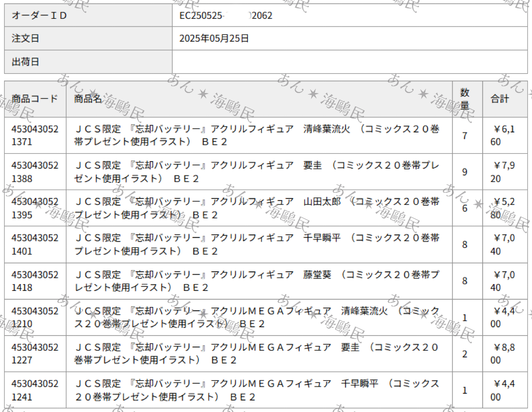Click total ¥7,040 in 千早瞬平 row
This screenshot has width=532, height=412.
(503, 244)
